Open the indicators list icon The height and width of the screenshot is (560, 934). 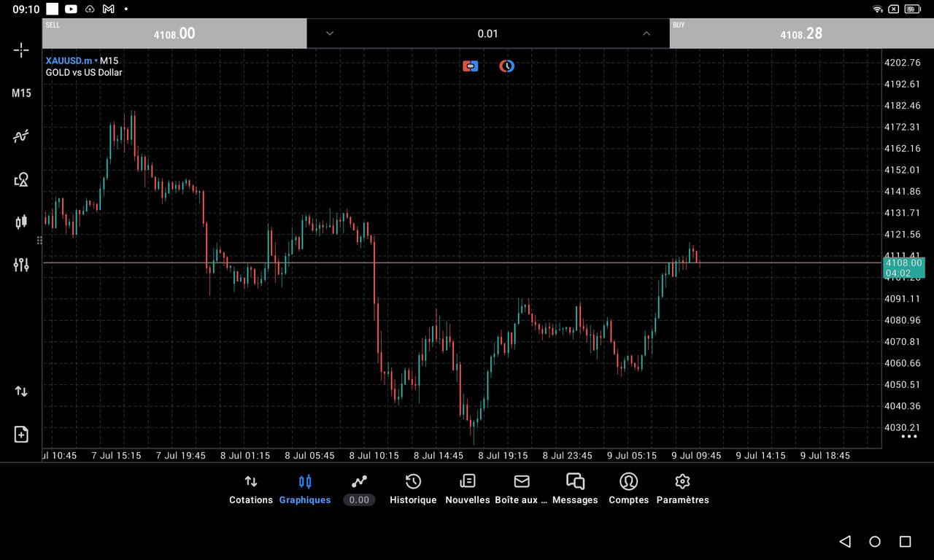21,136
